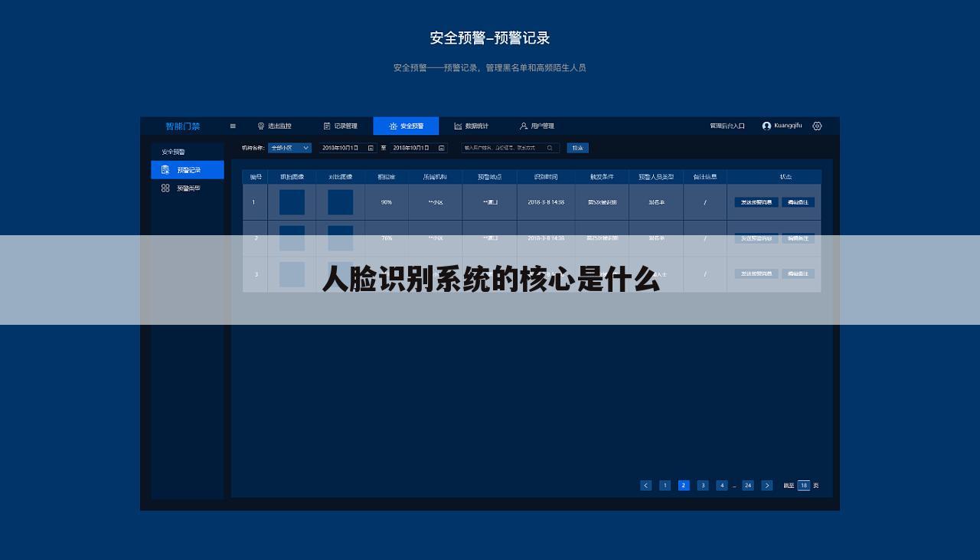Click the 安全预警 sidebar heading
The width and height of the screenshot is (980, 560).
[x=173, y=152]
